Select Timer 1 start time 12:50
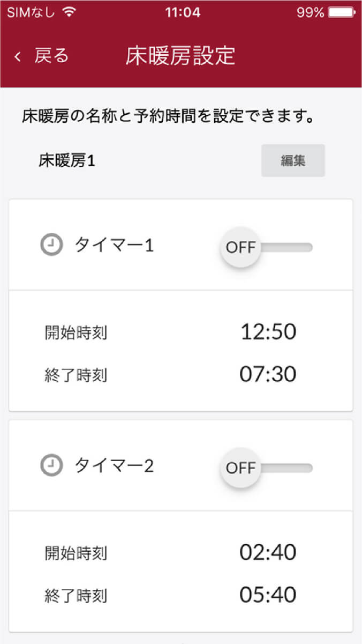 click(x=268, y=332)
